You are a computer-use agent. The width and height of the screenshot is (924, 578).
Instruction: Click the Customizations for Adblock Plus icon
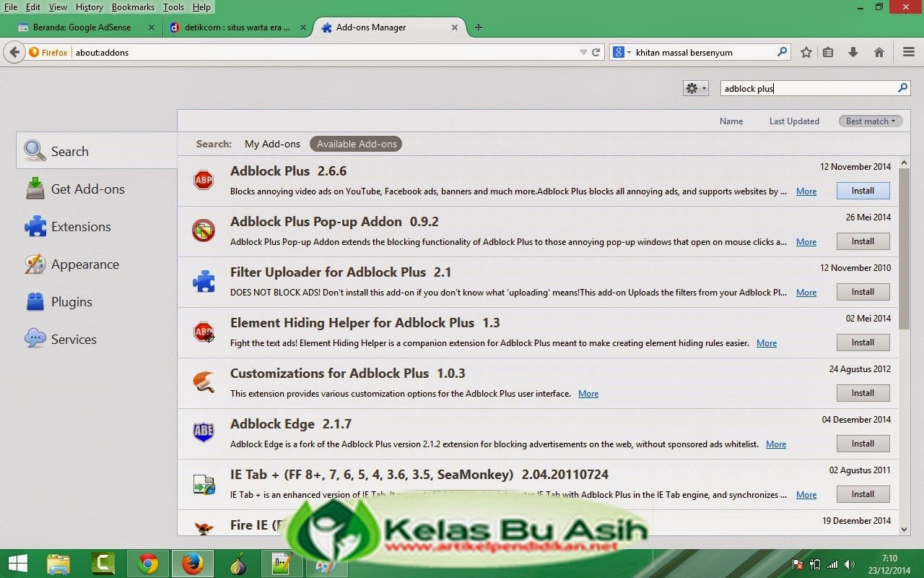click(x=204, y=382)
